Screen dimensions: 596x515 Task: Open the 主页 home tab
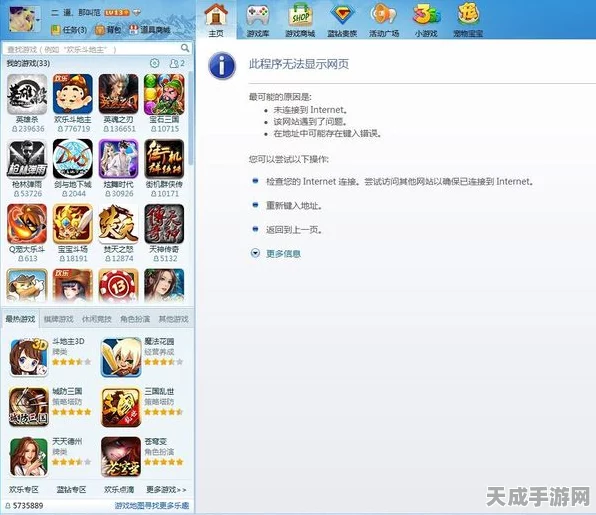click(x=216, y=20)
